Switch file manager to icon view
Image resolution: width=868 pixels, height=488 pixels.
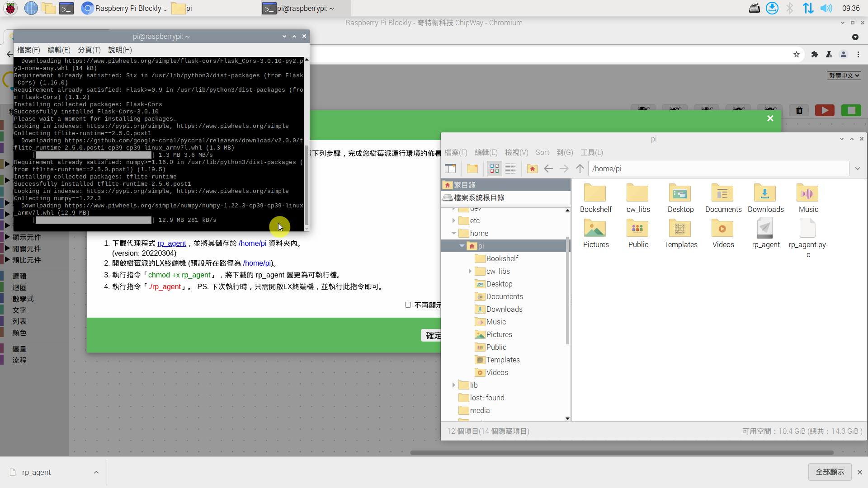pos(494,169)
